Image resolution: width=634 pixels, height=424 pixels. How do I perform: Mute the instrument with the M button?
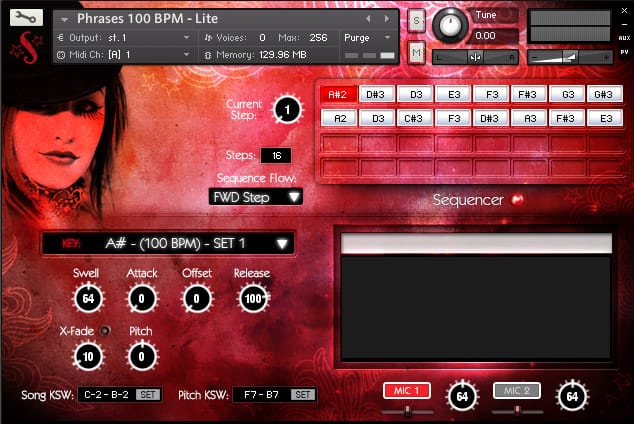point(416,53)
